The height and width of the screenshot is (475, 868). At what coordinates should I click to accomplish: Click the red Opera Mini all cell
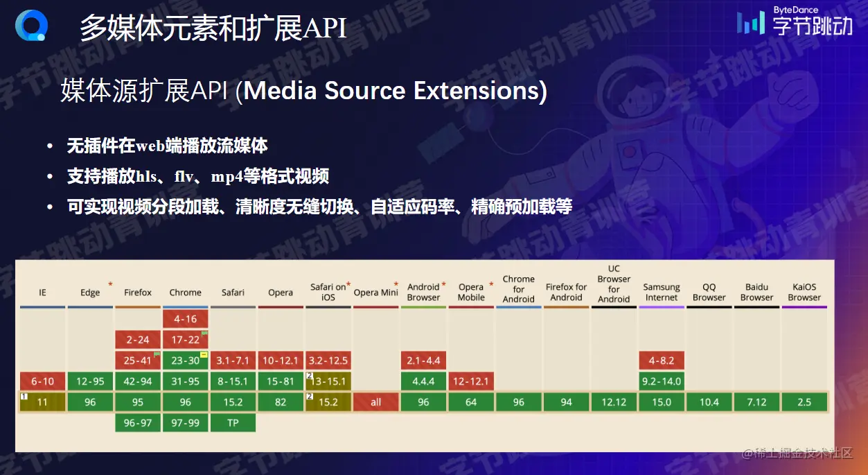[x=375, y=402]
